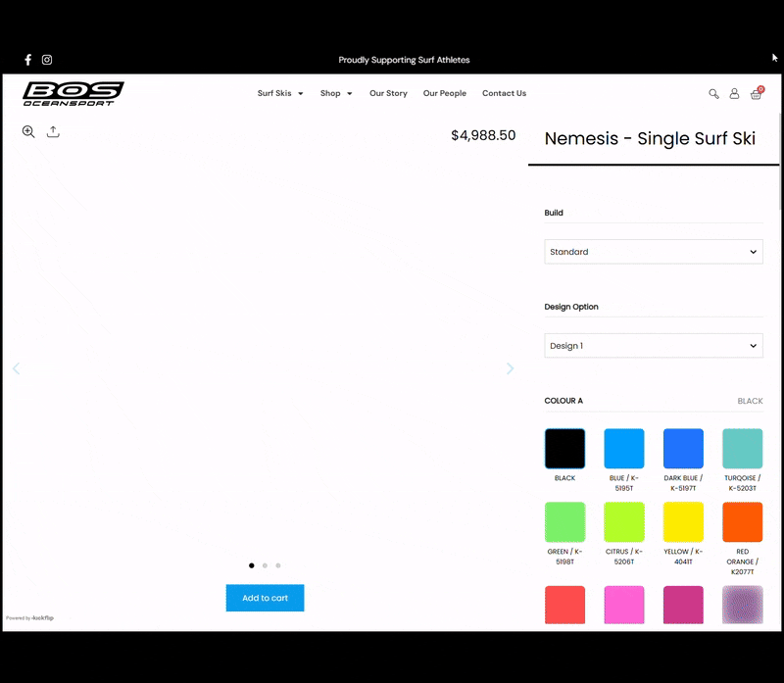Open the Build dropdown showing Standard
Screen dimensions: 784x683
tap(653, 252)
